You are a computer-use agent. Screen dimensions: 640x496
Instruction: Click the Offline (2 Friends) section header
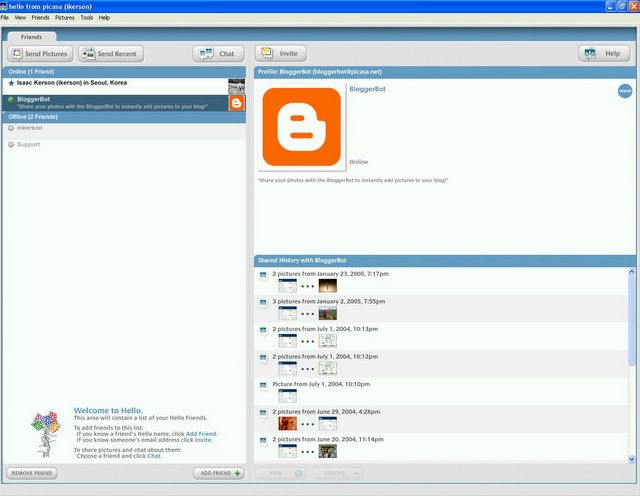tap(124, 117)
